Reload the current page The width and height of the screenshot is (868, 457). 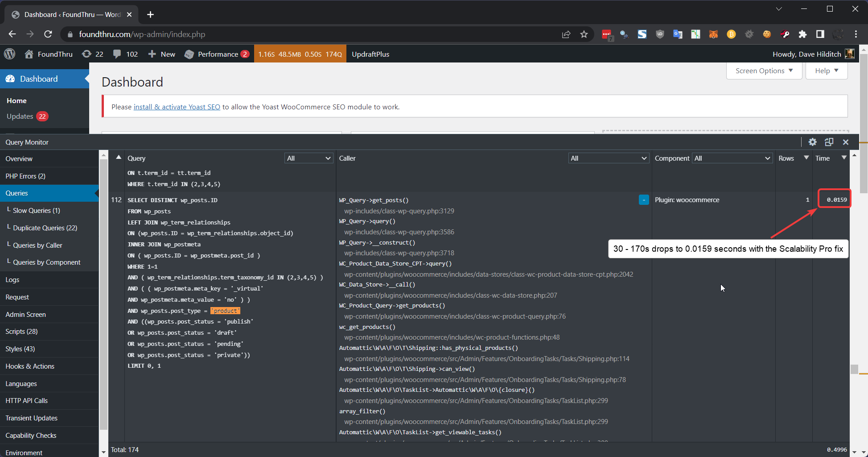pyautogui.click(x=48, y=34)
